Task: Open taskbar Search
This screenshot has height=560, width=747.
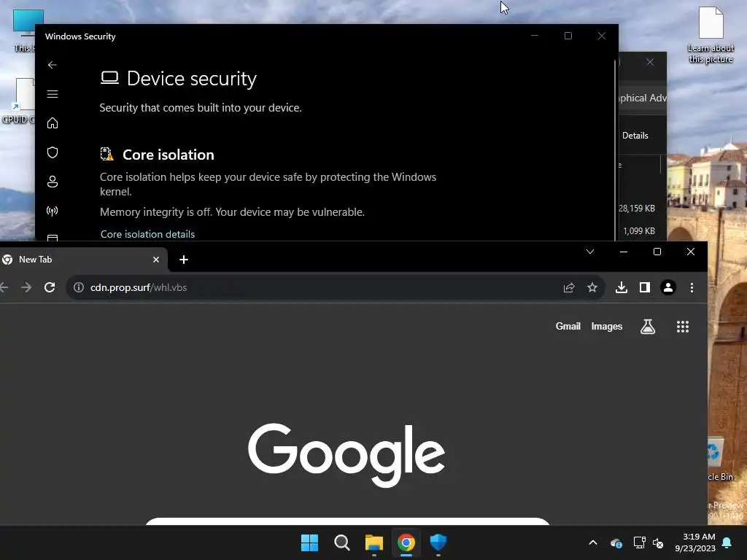Action: pos(341,542)
